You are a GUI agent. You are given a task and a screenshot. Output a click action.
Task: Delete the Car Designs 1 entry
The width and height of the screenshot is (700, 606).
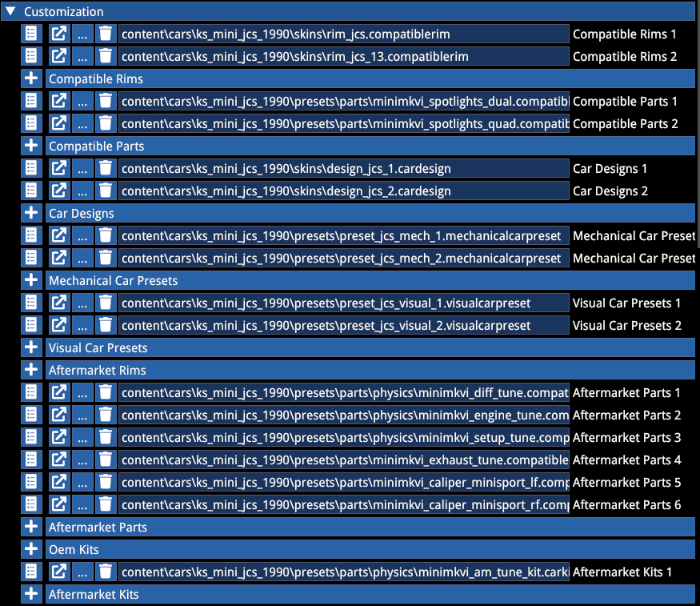pos(106,168)
